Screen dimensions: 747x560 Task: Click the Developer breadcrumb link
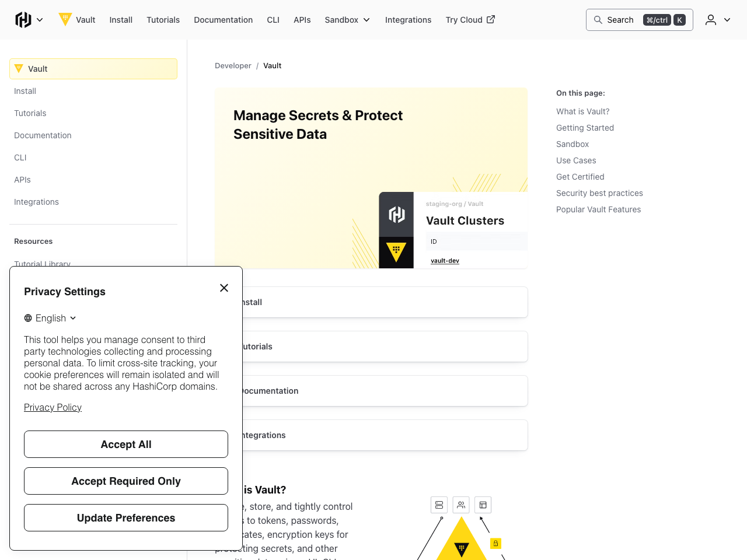pyautogui.click(x=233, y=66)
